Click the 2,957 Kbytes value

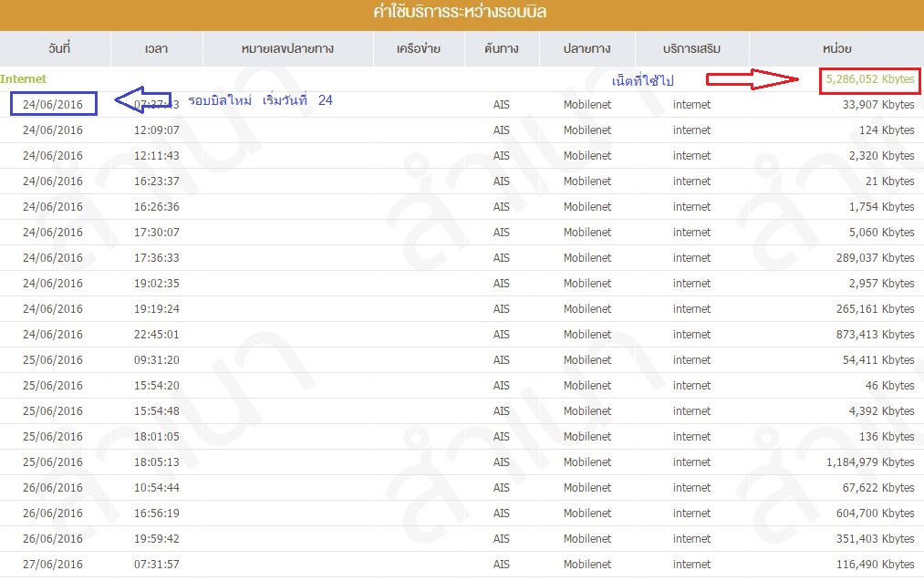881,283
